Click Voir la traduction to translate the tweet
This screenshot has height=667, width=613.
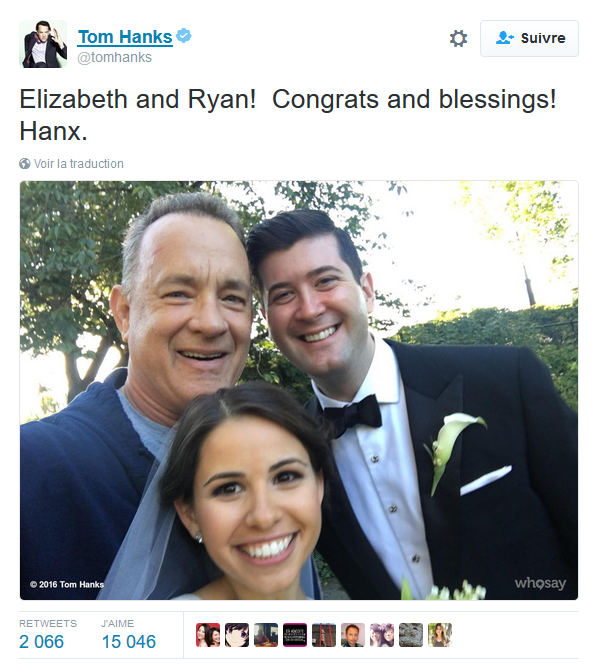coord(78,164)
